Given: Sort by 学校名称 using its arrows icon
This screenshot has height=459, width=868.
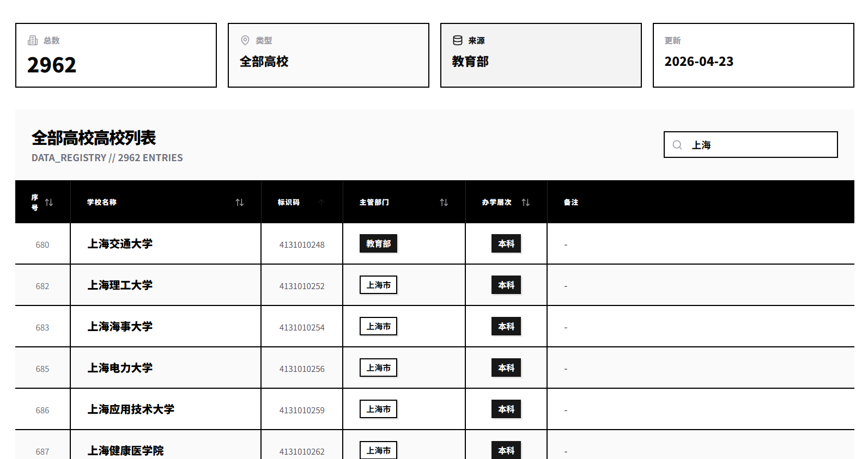Looking at the screenshot, I should [x=239, y=203].
